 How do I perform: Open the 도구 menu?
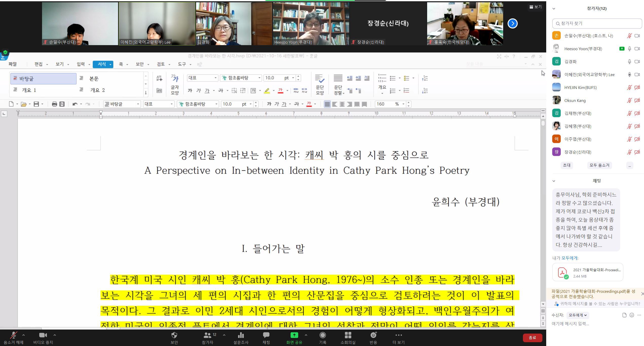point(182,64)
